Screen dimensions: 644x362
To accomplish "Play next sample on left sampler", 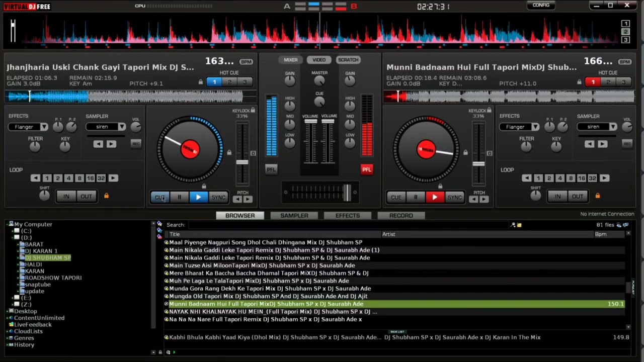I will (x=111, y=144).
